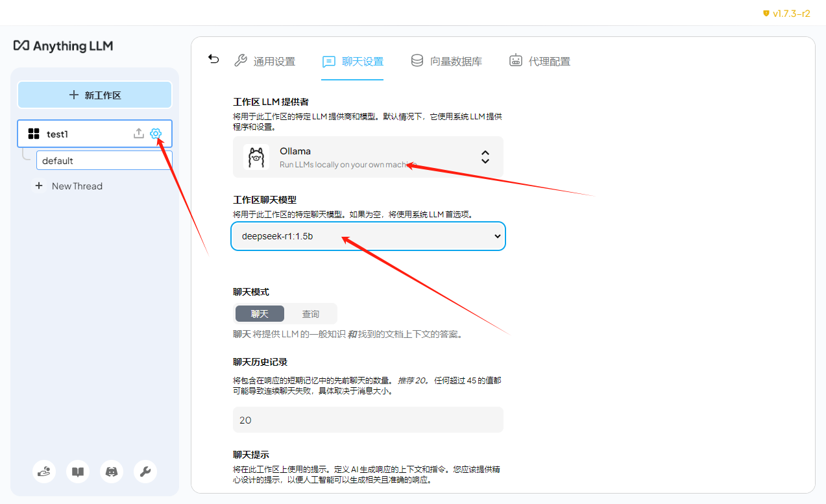
Task: Click the AnythingLLM logo
Action: 63,46
